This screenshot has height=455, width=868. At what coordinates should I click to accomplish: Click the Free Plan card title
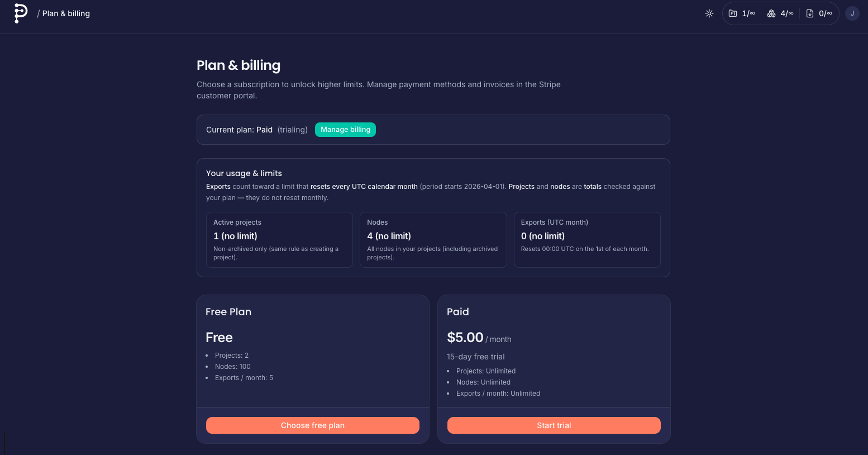[228, 312]
